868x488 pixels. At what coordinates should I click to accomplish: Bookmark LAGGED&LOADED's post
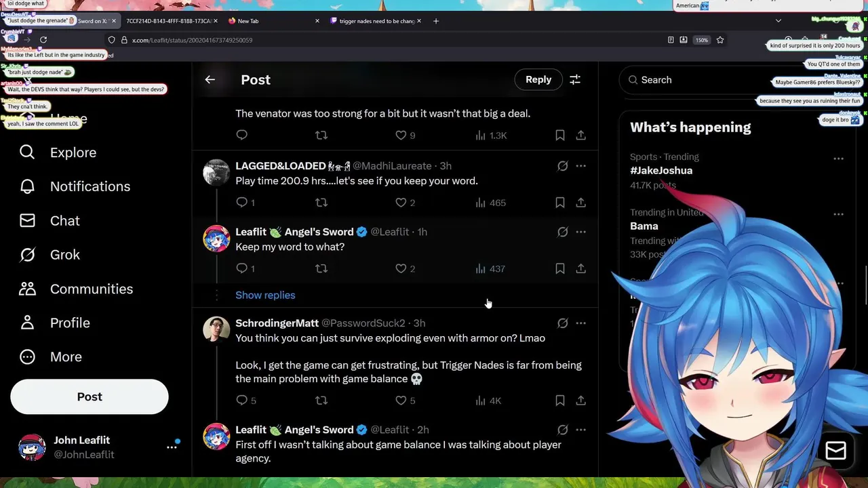(560, 202)
